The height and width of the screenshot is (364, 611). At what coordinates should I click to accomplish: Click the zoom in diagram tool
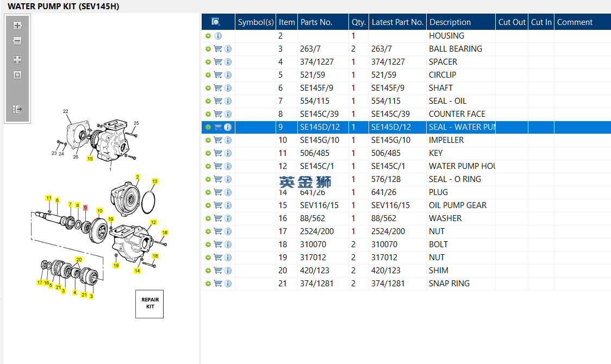[17, 26]
